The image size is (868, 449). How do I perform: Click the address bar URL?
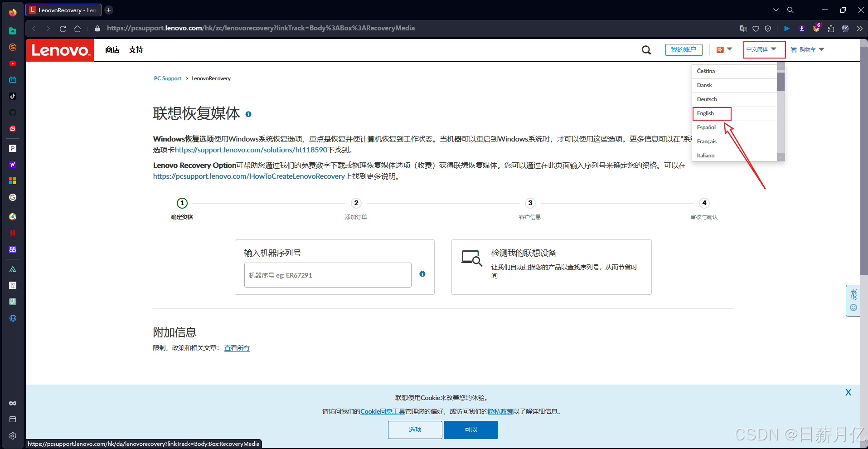pyautogui.click(x=261, y=28)
